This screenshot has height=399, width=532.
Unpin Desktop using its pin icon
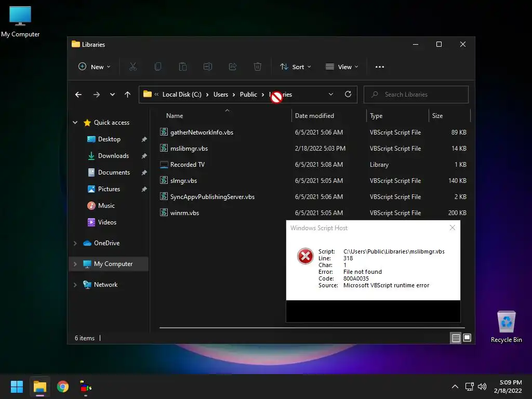pyautogui.click(x=144, y=139)
